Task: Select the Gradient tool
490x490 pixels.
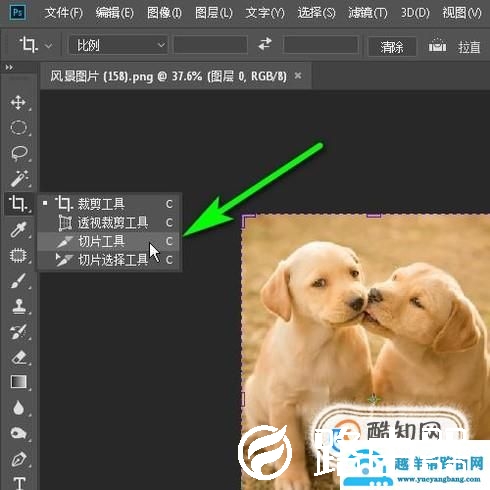Action: pos(19,382)
